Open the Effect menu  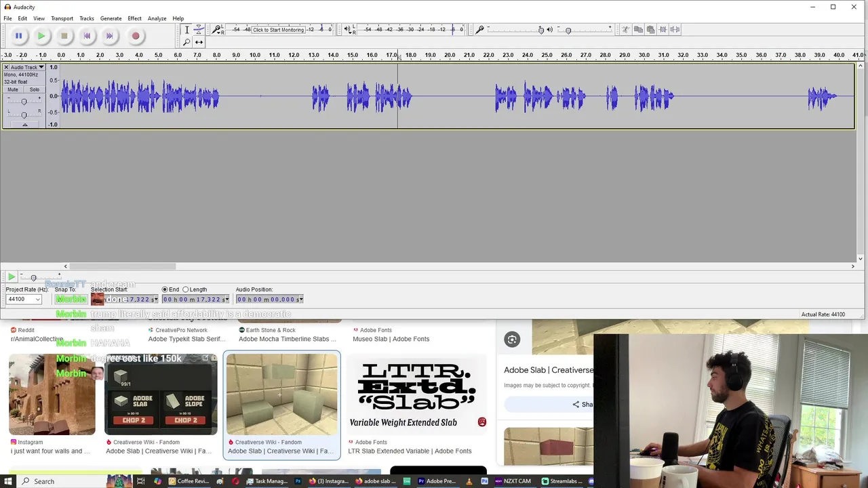pyautogui.click(x=134, y=18)
